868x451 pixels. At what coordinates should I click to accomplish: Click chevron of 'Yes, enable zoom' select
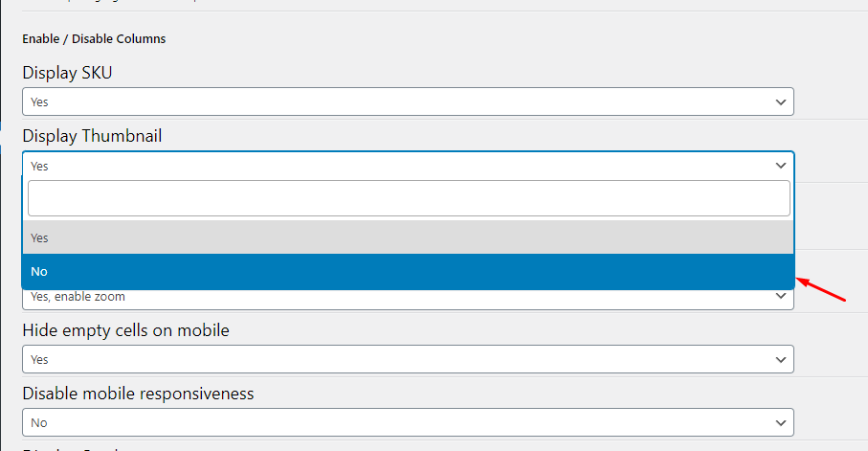click(781, 296)
